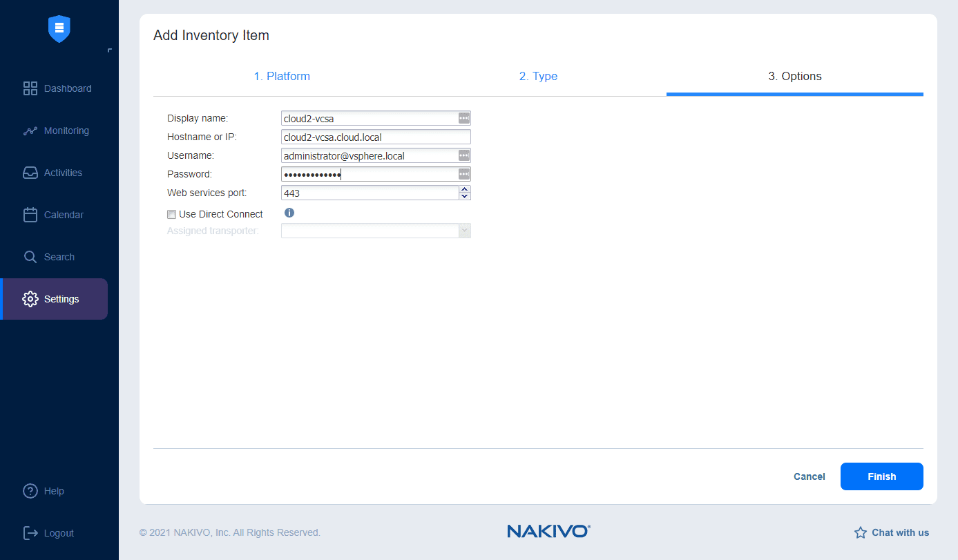This screenshot has width=958, height=560.
Task: Click the Assigned transporter label
Action: [x=213, y=231]
